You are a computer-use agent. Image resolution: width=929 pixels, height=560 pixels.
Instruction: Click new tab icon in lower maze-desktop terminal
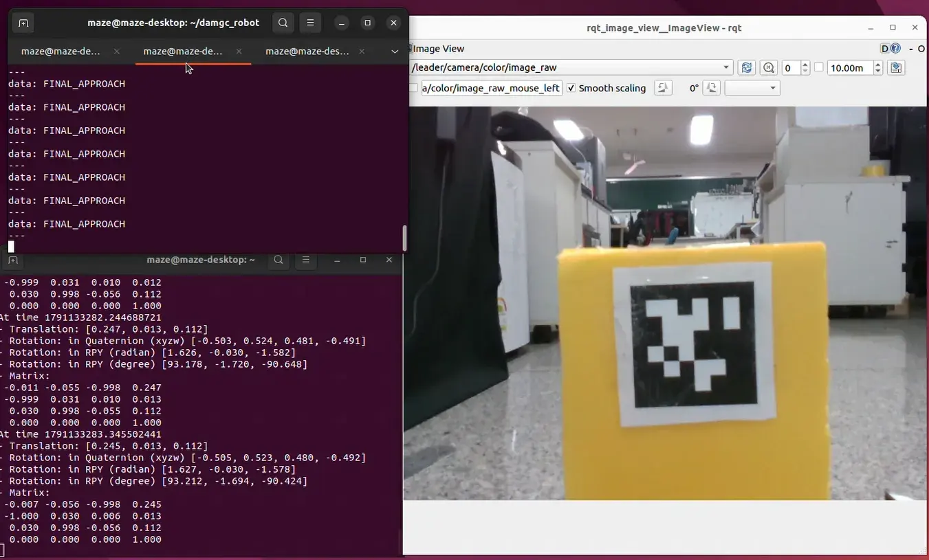[x=12, y=260]
